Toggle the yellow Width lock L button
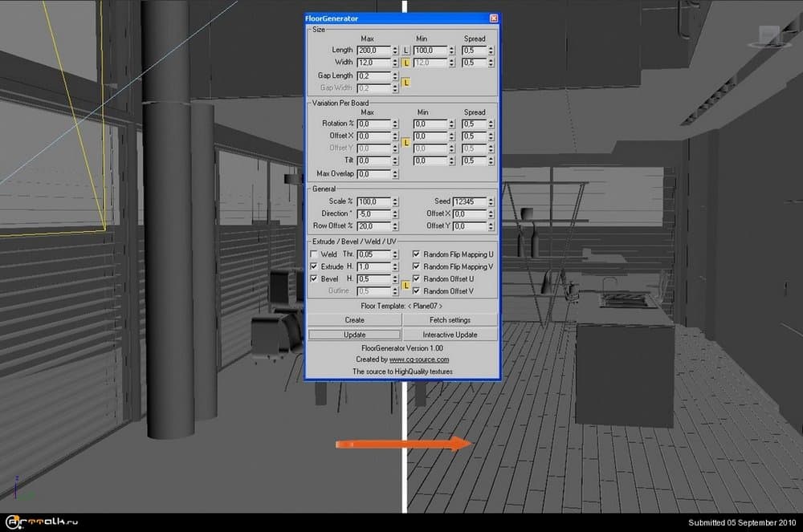Image resolution: width=803 pixels, height=532 pixels. [x=406, y=63]
